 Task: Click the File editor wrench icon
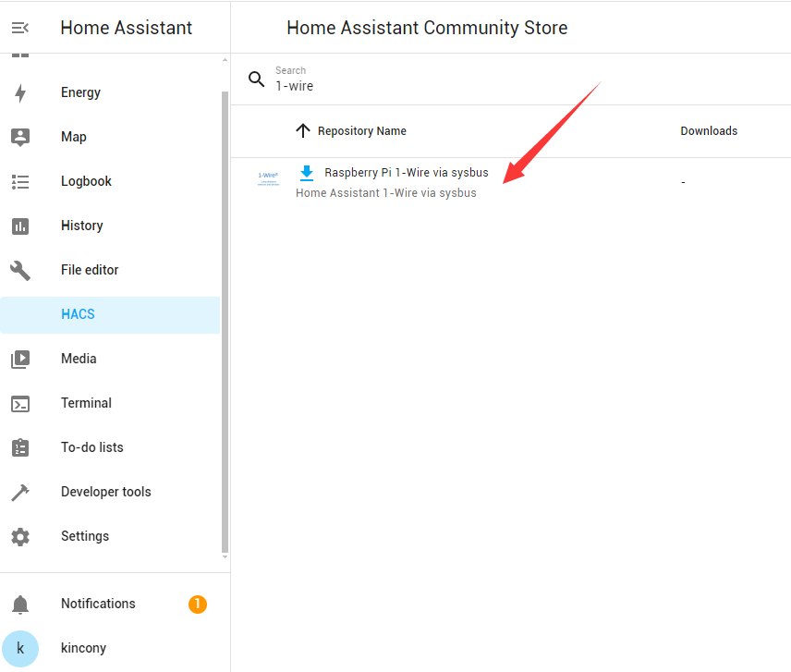20,270
